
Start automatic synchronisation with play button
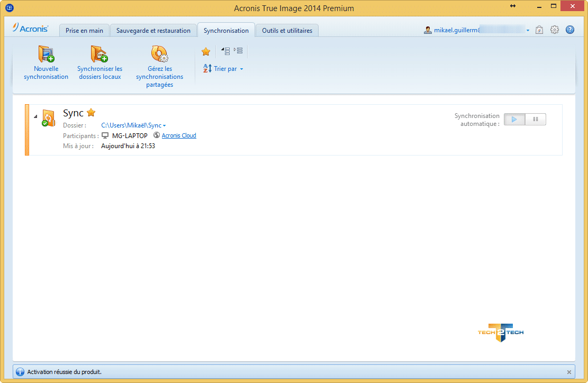[514, 119]
